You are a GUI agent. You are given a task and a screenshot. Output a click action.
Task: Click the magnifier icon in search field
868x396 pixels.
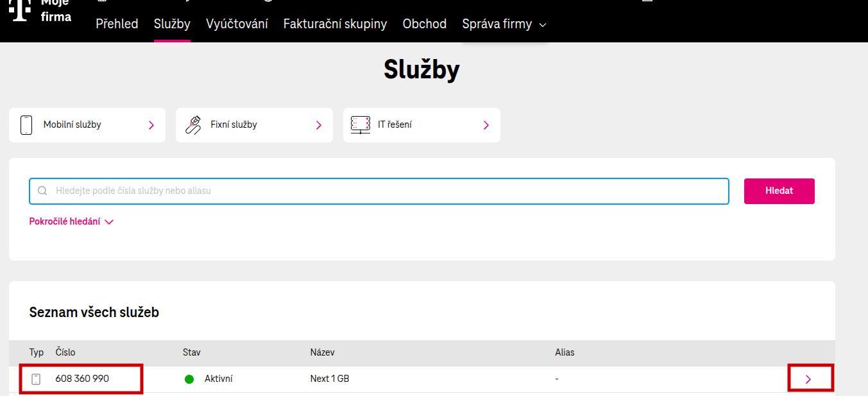42,191
